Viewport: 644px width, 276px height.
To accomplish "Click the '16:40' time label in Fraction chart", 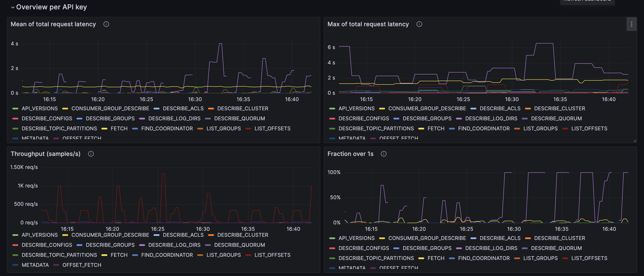I will coord(609,229).
